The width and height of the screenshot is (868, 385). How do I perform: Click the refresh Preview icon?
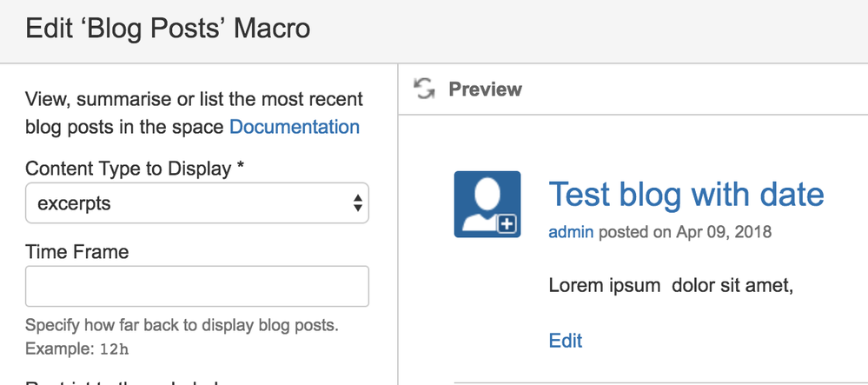(424, 89)
